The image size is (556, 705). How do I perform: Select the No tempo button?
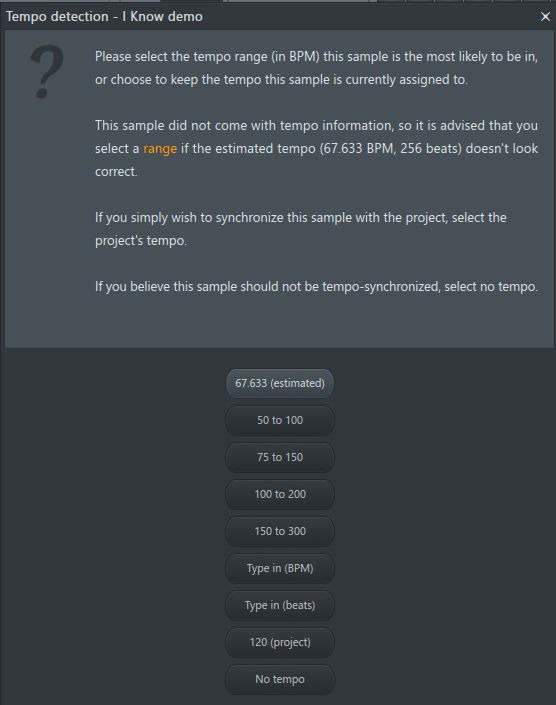(280, 679)
